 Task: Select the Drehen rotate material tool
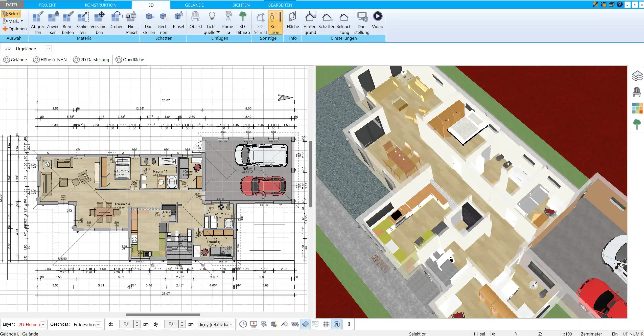(x=116, y=20)
